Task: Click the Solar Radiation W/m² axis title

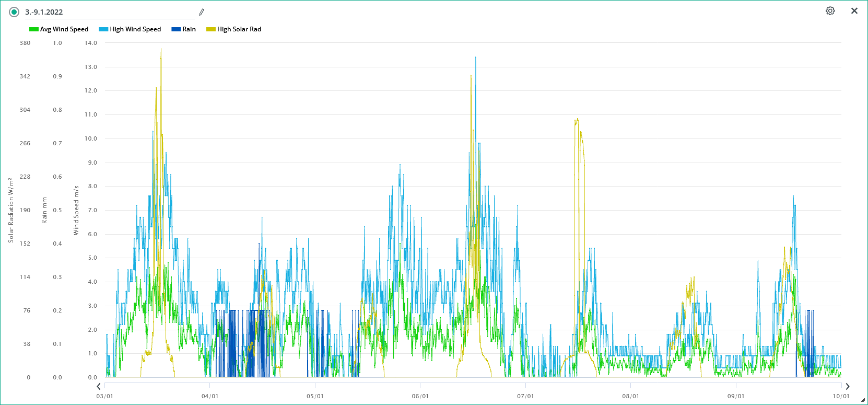Action: click(10, 210)
